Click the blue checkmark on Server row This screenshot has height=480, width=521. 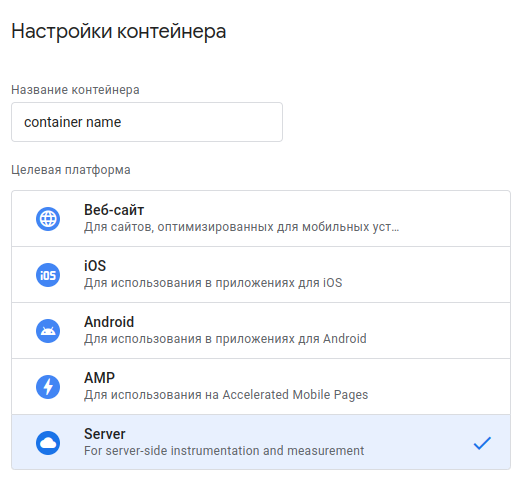point(482,443)
